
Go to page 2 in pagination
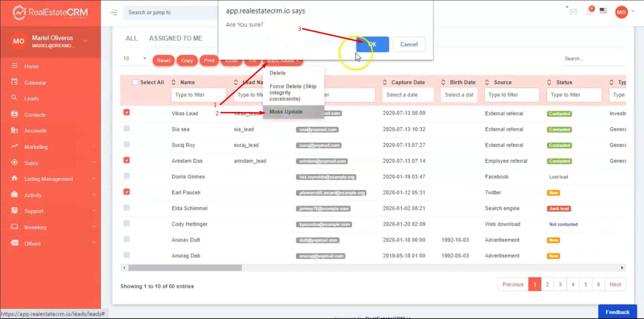coord(547,284)
